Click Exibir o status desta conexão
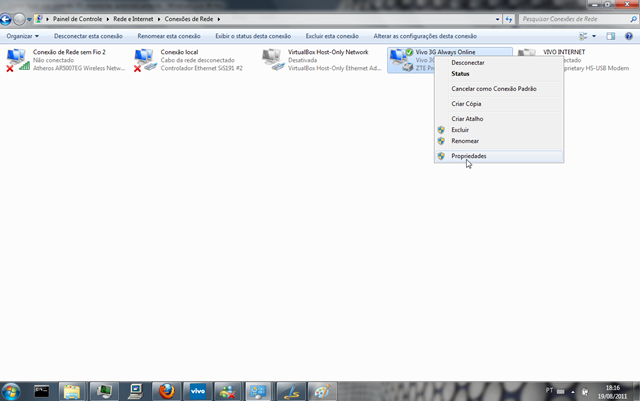The image size is (640, 401). [253, 36]
